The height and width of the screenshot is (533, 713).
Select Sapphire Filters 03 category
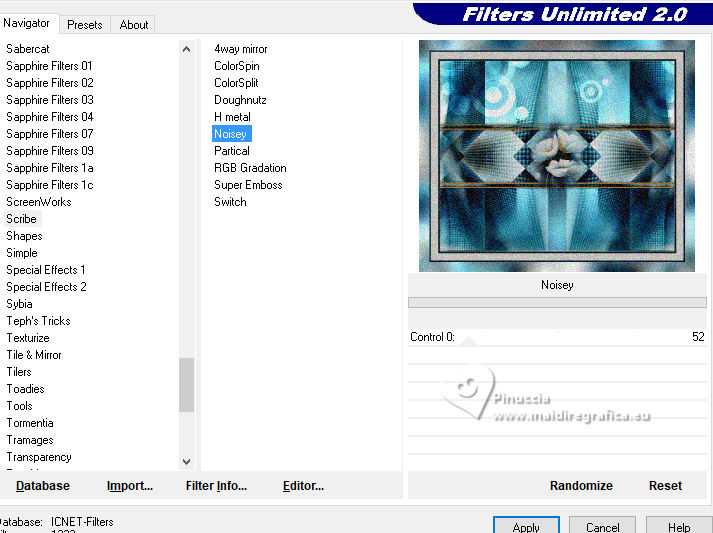50,100
